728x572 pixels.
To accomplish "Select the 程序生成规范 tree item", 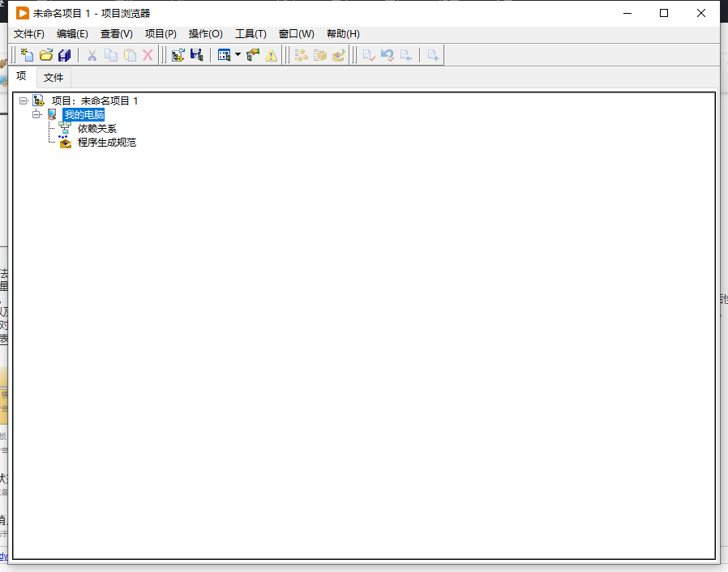I will pos(106,143).
